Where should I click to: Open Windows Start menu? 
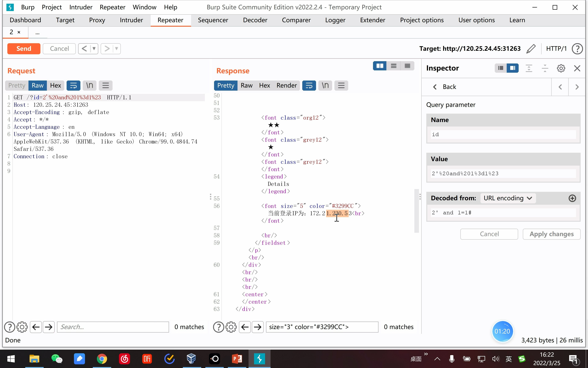pos(11,359)
